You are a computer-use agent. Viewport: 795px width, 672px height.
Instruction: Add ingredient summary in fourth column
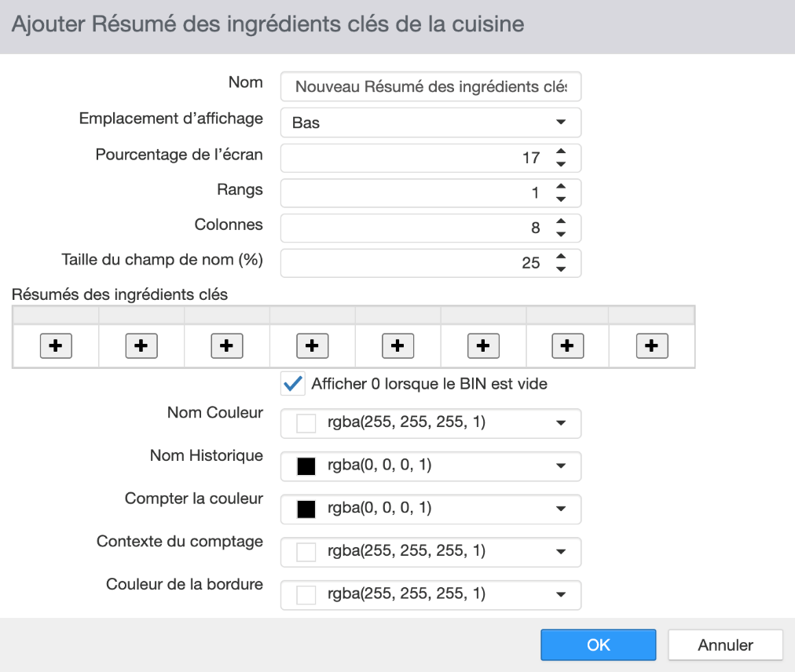313,345
